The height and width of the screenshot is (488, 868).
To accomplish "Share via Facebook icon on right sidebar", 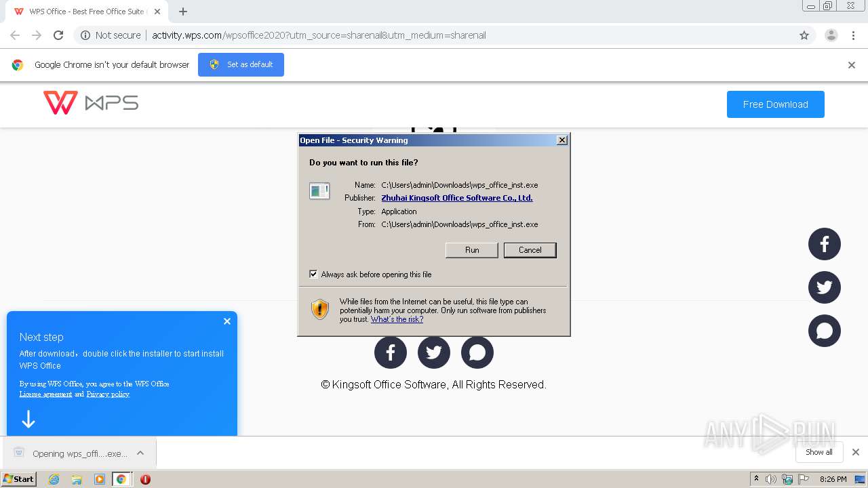I will point(825,244).
